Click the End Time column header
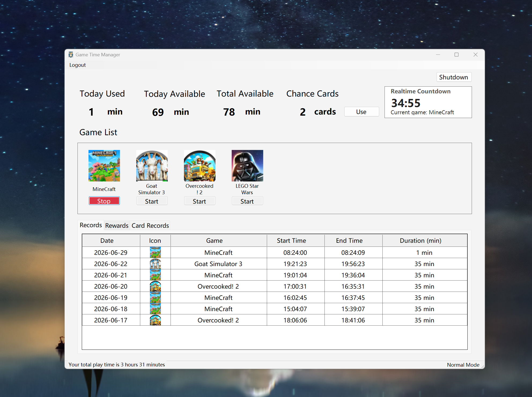Viewport: 532px width, 397px height. point(353,241)
